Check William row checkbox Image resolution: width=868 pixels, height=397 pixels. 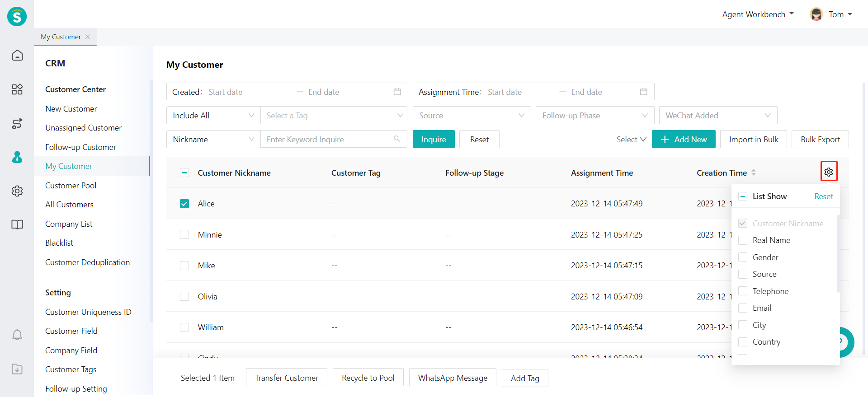click(x=184, y=327)
